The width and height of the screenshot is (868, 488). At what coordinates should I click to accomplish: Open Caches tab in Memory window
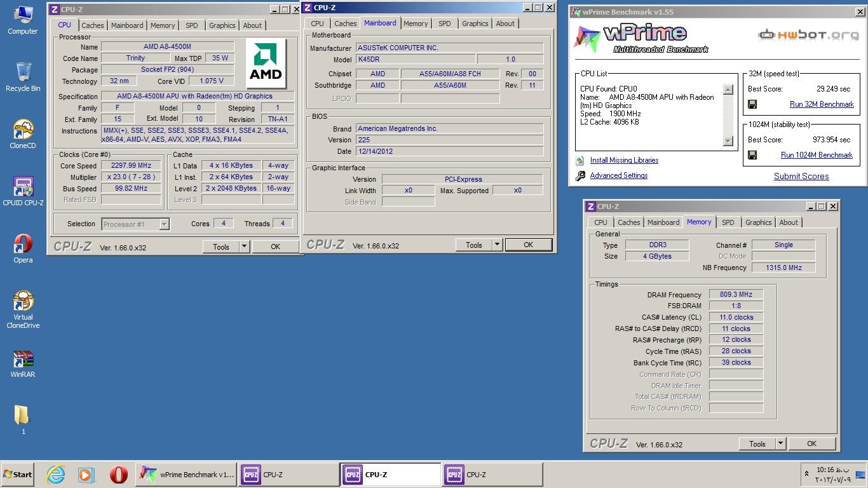629,222
